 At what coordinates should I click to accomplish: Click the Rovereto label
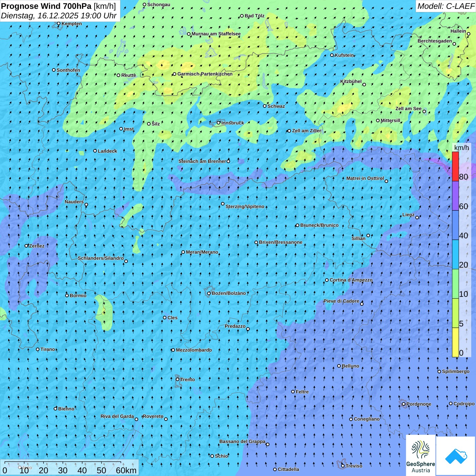coord(153,416)
